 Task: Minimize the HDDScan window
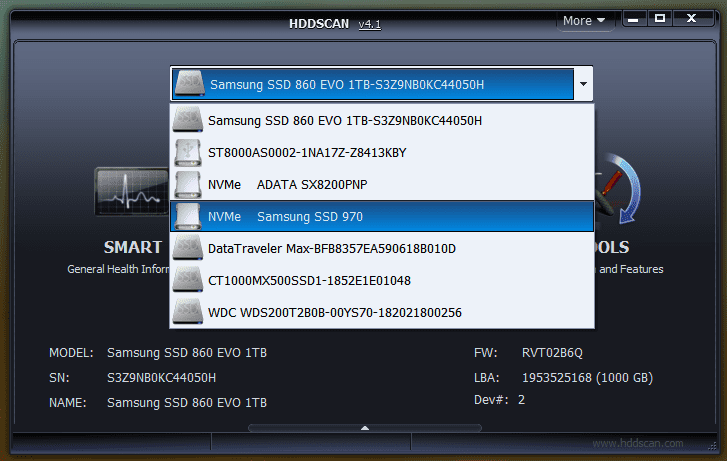point(634,19)
